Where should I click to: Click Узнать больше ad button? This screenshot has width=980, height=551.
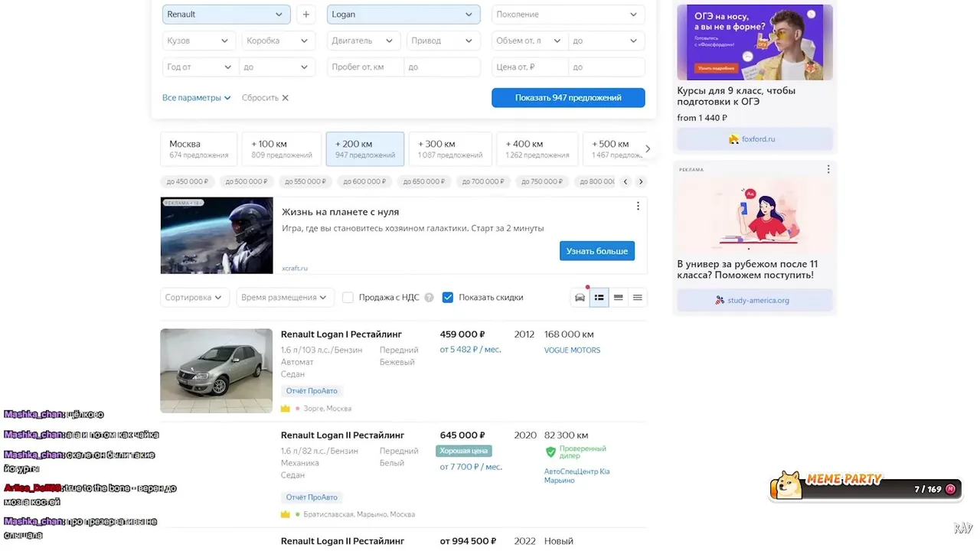[597, 251]
